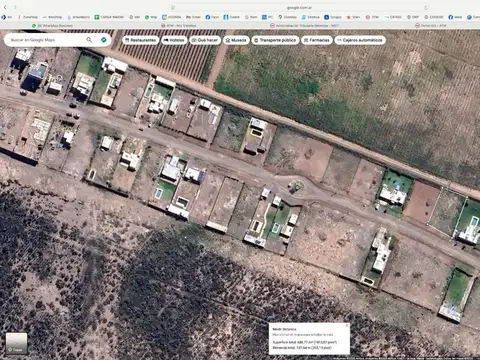Select the Cajeros automáticos chip
Viewport: 480px width, 360px height.
coord(360,40)
